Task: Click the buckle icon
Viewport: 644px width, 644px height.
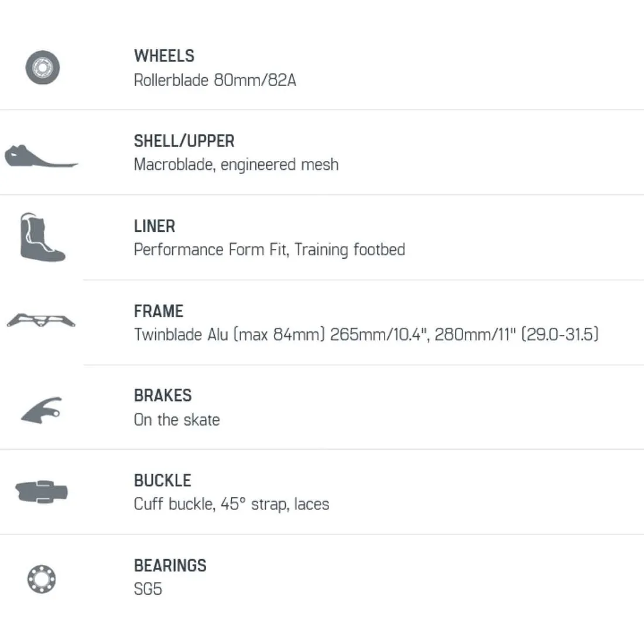Action: [42, 491]
